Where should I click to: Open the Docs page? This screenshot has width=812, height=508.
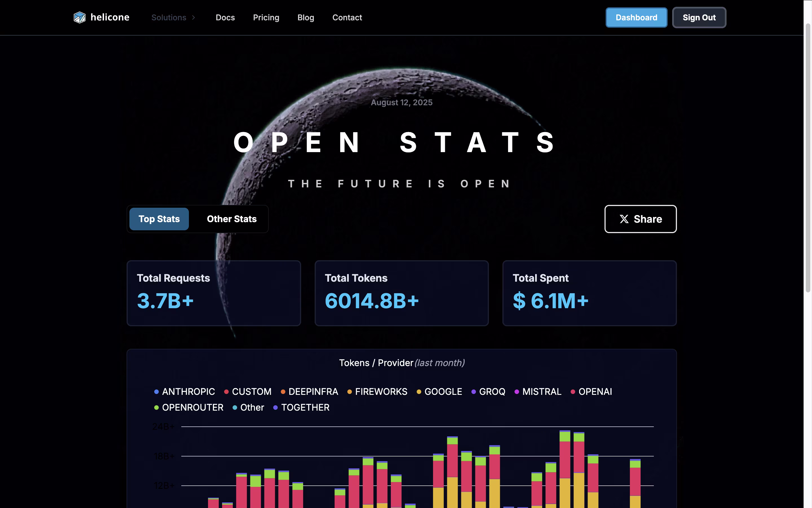pos(225,17)
